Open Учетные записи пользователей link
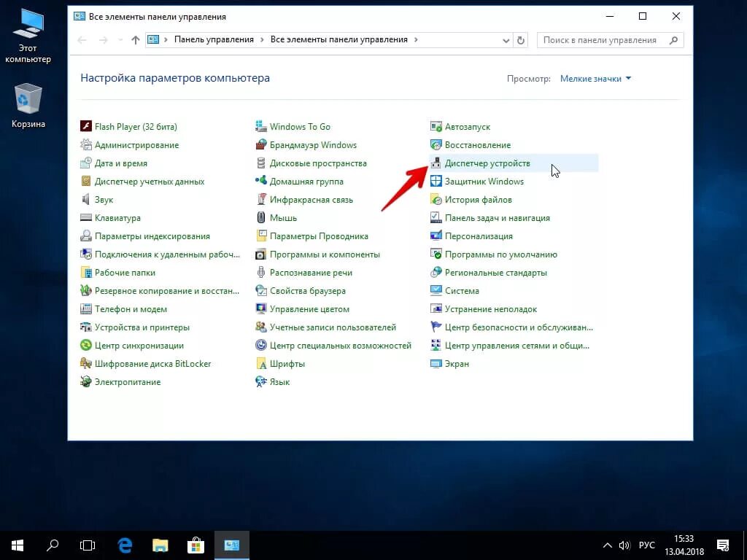The height and width of the screenshot is (560, 747). tap(333, 327)
